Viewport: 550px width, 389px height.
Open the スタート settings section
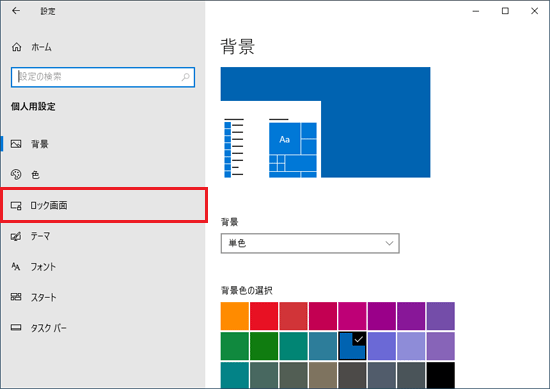coord(103,297)
